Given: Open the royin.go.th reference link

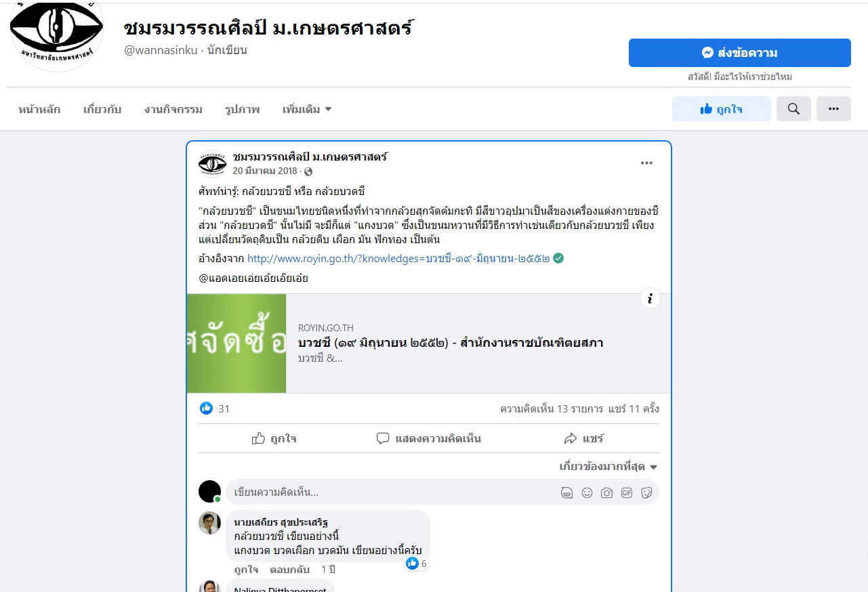Looking at the screenshot, I should [398, 258].
